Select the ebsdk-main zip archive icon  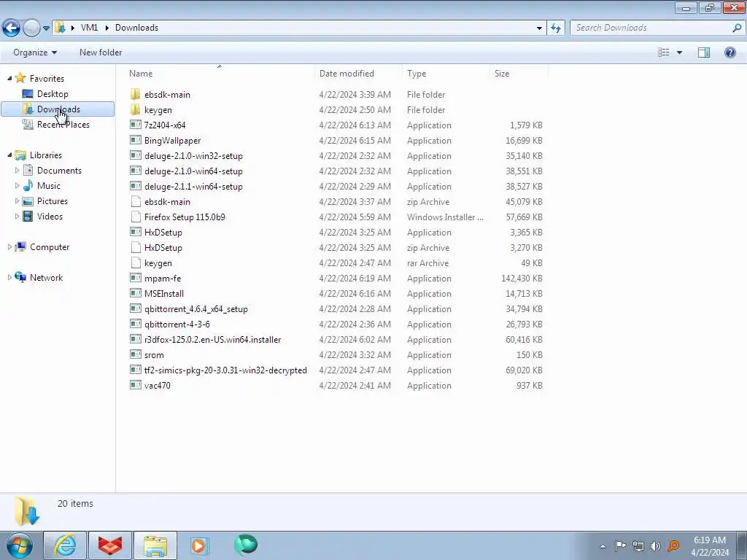click(x=135, y=201)
